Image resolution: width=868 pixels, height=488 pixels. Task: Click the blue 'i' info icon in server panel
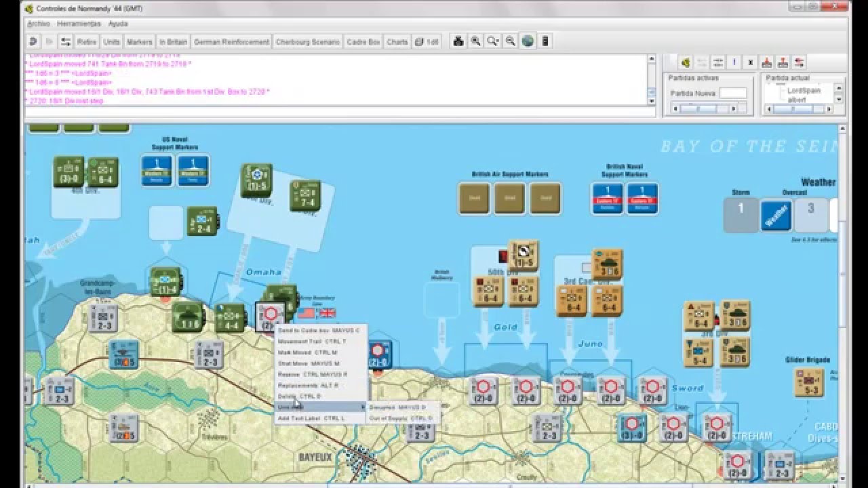point(734,62)
